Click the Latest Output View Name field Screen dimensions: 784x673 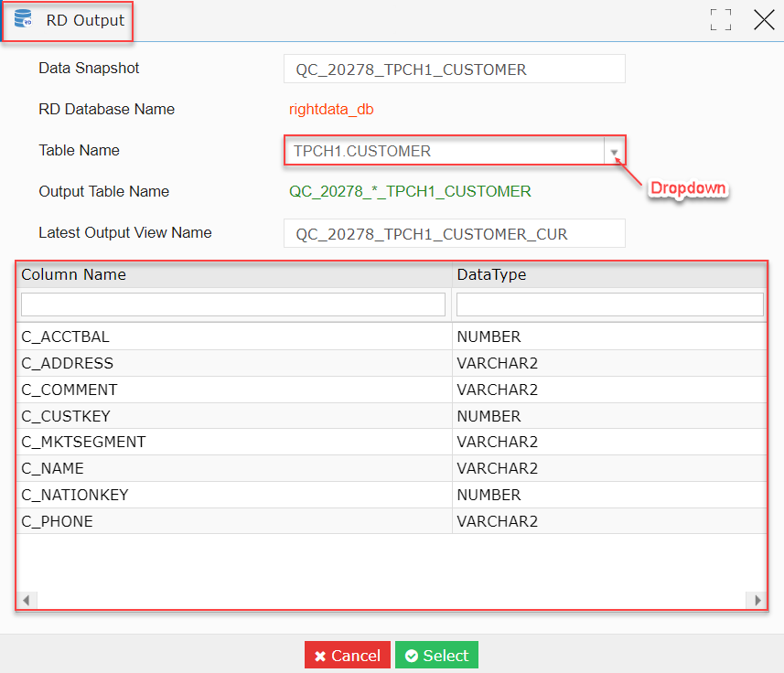tap(455, 233)
